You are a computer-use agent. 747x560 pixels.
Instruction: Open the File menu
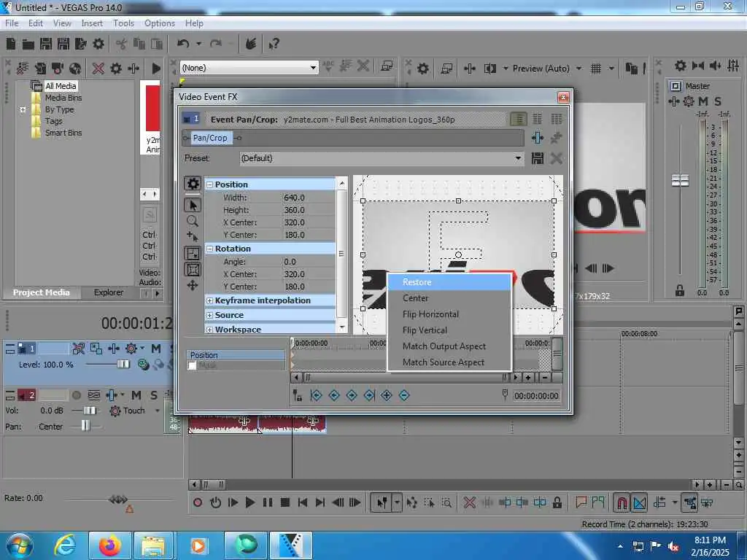[x=12, y=23]
